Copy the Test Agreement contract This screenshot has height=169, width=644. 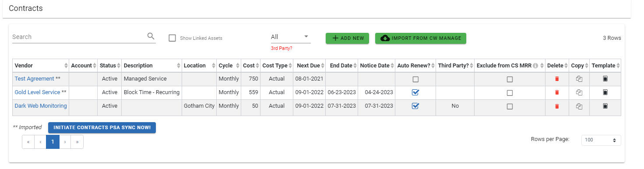(579, 79)
